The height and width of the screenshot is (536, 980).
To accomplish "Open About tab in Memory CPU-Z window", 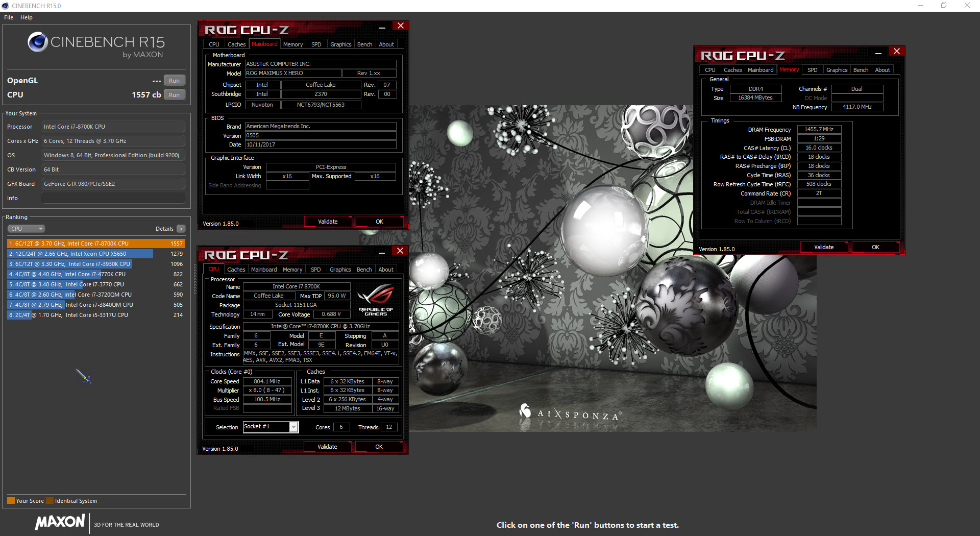I will [883, 70].
